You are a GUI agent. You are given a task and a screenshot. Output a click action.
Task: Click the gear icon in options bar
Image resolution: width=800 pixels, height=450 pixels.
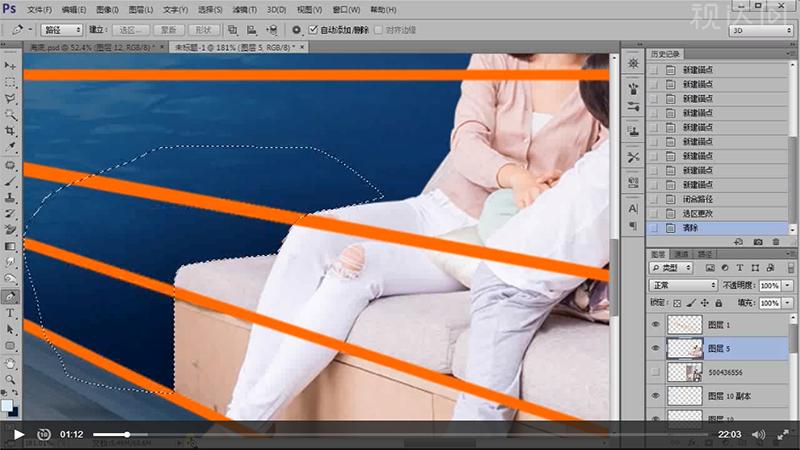click(x=296, y=30)
